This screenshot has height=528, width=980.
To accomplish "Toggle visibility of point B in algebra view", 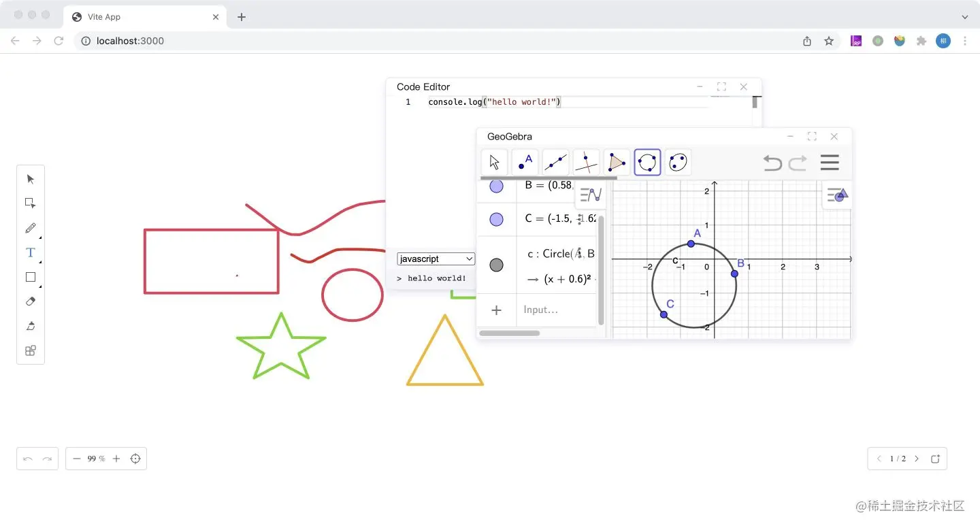I will [496, 186].
